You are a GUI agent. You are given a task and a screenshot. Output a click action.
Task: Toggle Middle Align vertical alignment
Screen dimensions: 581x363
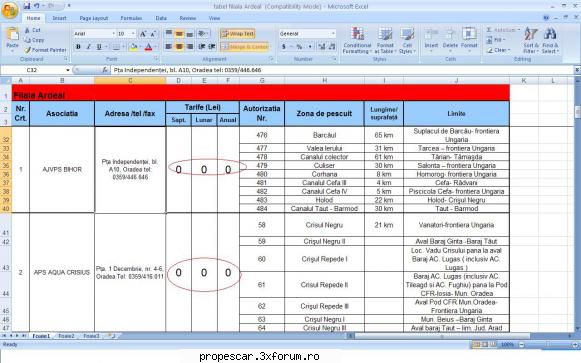pyautogui.click(x=179, y=34)
